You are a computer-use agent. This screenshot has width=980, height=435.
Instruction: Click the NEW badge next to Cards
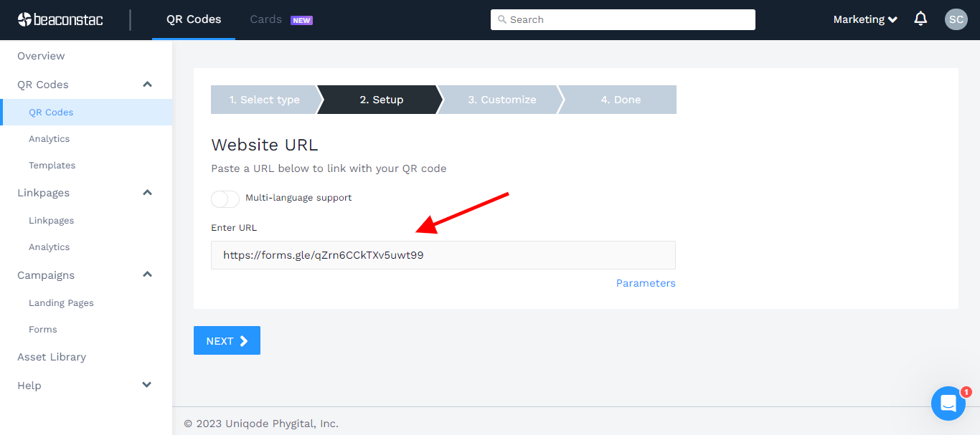pyautogui.click(x=301, y=19)
